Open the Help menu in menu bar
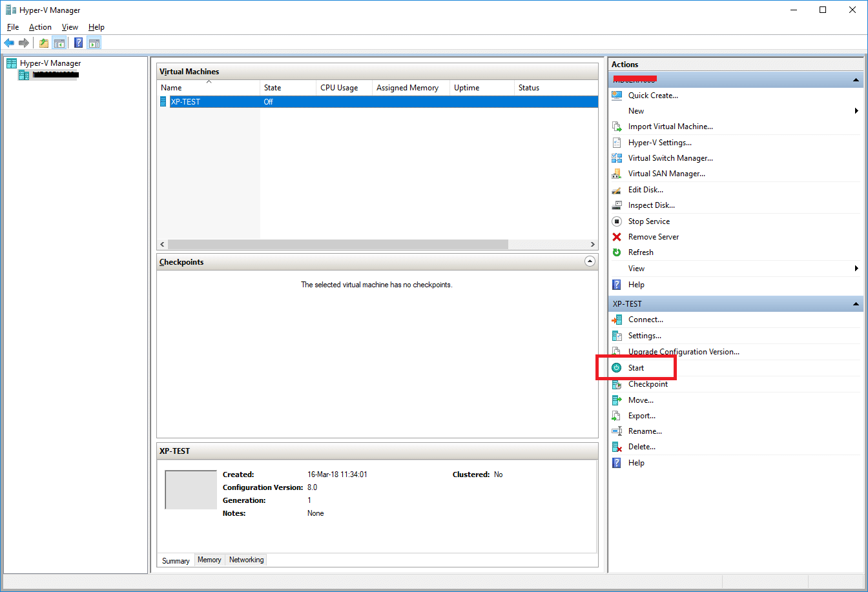This screenshot has width=868, height=592. coord(96,27)
